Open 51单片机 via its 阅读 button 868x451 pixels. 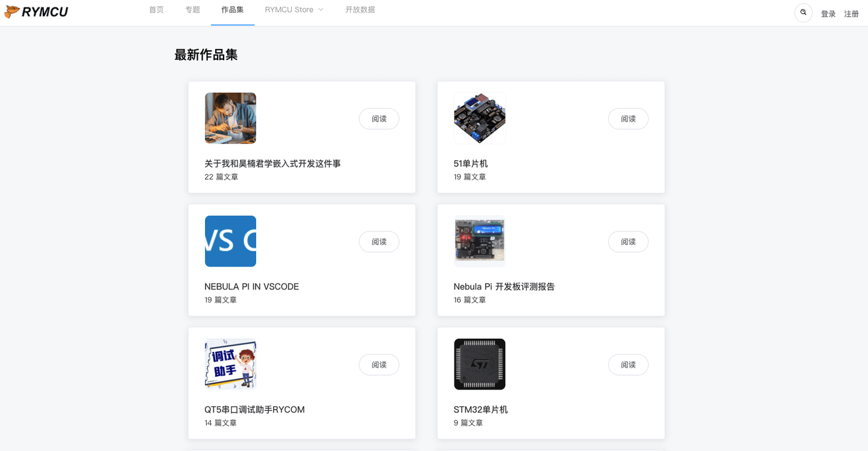tap(628, 119)
